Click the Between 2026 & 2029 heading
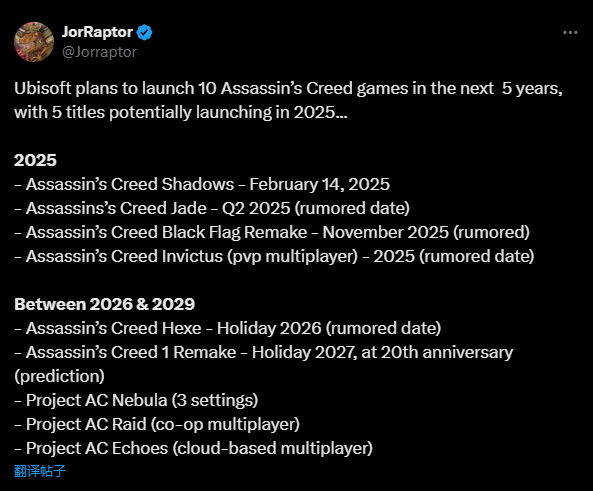Viewport: 593px width, 491px height. (104, 304)
